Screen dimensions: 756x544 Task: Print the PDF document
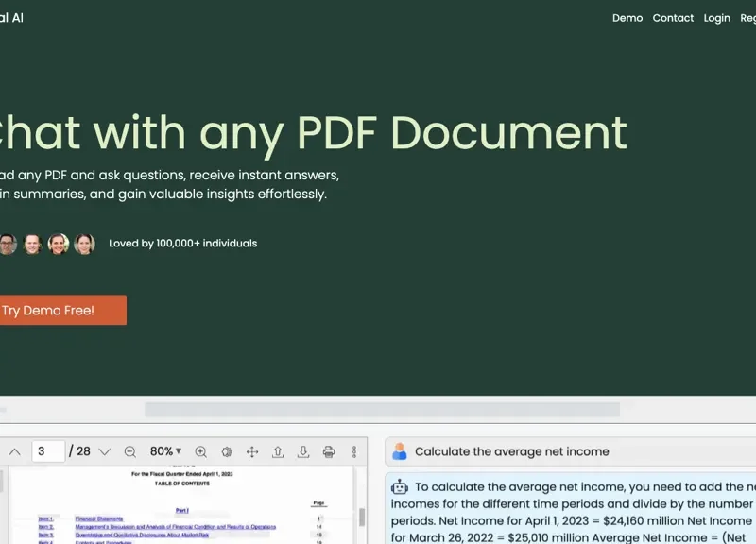[x=328, y=451]
